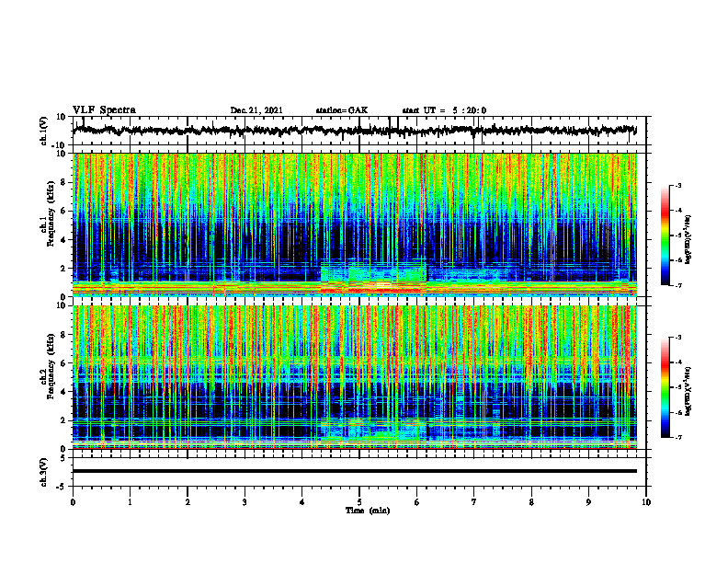Viewport: 728px width, 563px height.
Task: Click the "-3" tick on ch.1 colorbar
Action: pyautogui.click(x=678, y=185)
